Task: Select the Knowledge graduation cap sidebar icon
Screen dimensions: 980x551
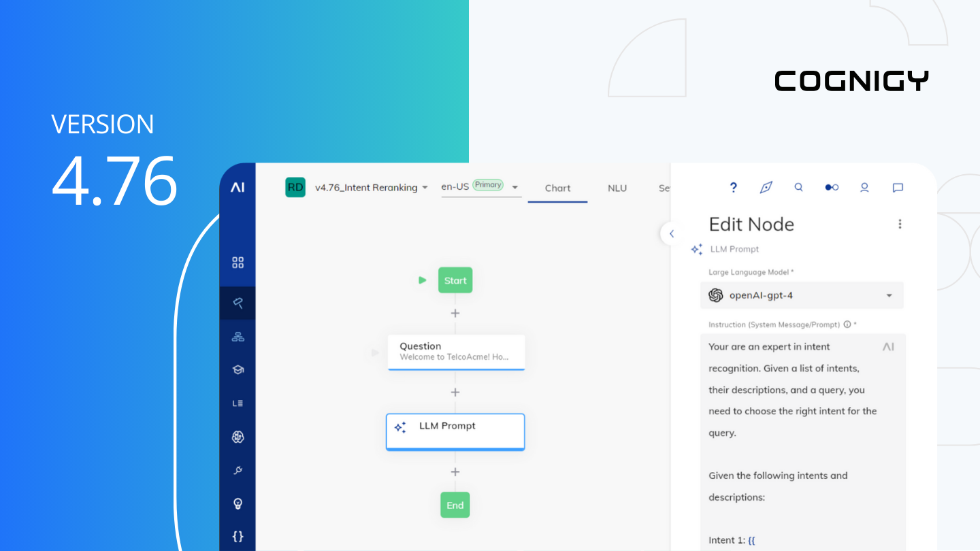Action: (237, 369)
